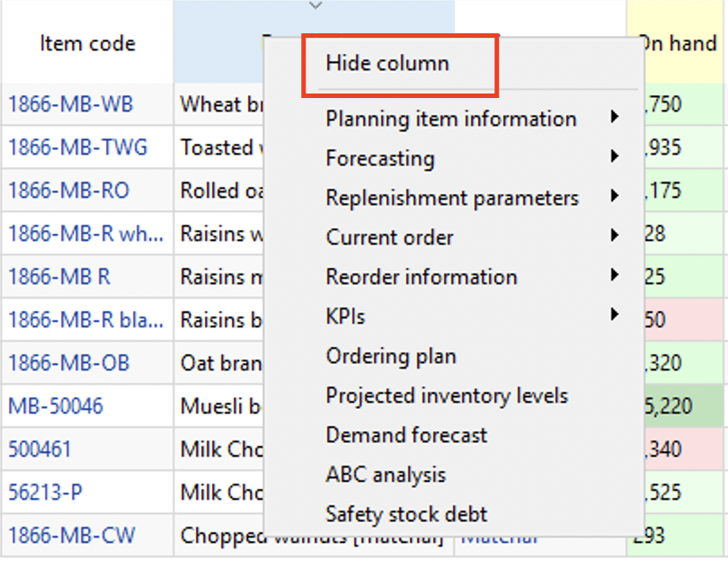The image size is (728, 561).
Task: Open the Reorder information submenu
Action: point(421,277)
